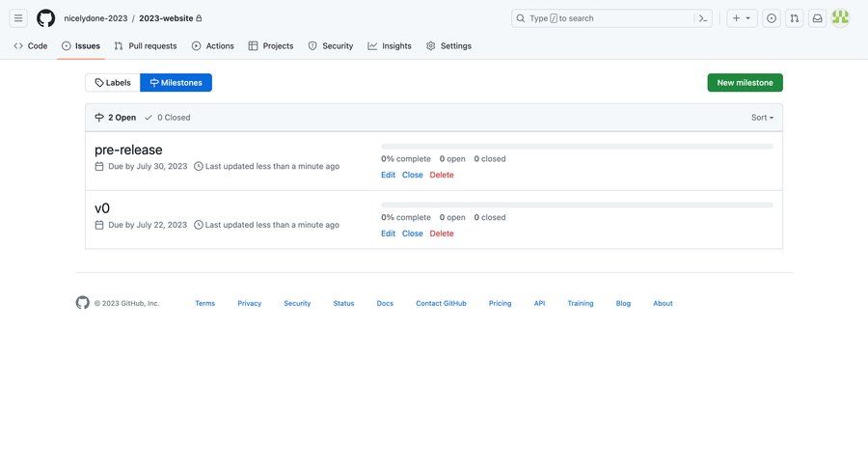Open the Contact GitHub footer link

(x=441, y=303)
